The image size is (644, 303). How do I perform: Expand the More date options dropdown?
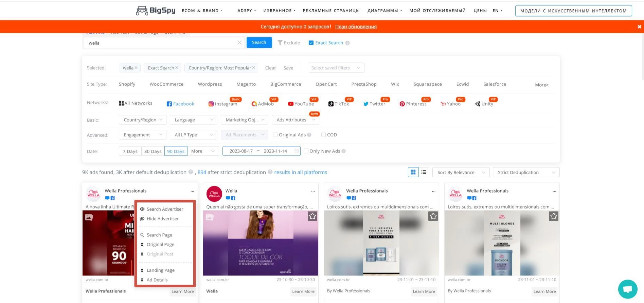coord(203,151)
